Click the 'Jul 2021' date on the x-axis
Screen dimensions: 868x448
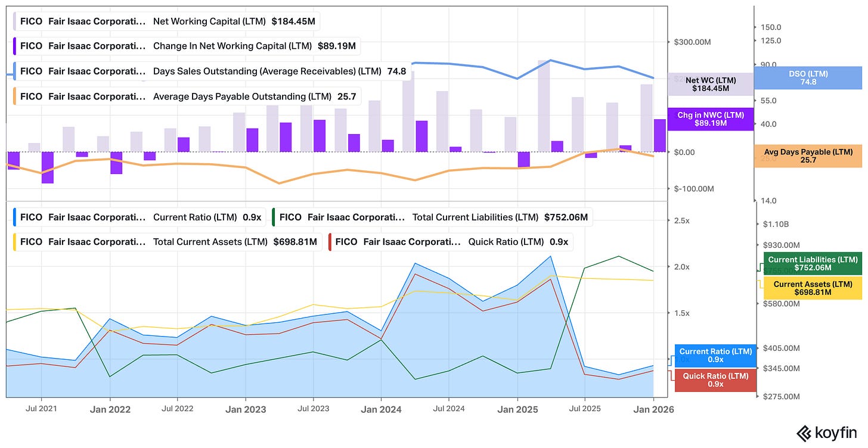pyautogui.click(x=41, y=409)
